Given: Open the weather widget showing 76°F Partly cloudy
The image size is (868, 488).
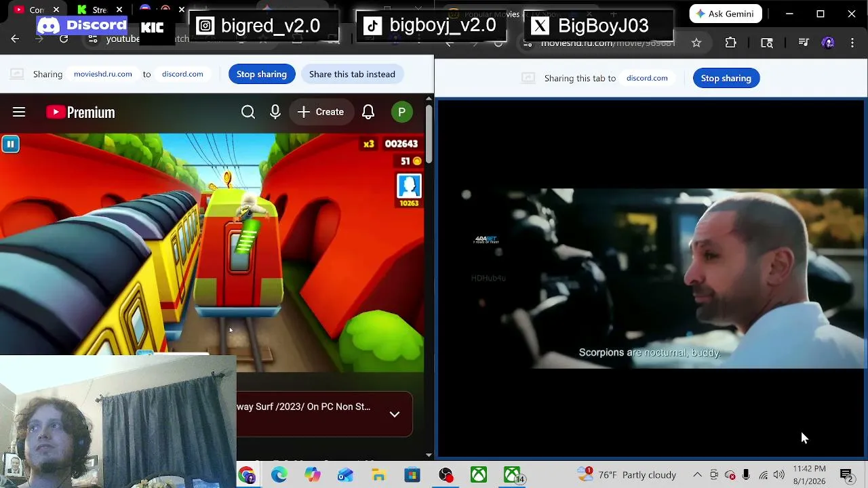Looking at the screenshot, I should click(x=627, y=475).
